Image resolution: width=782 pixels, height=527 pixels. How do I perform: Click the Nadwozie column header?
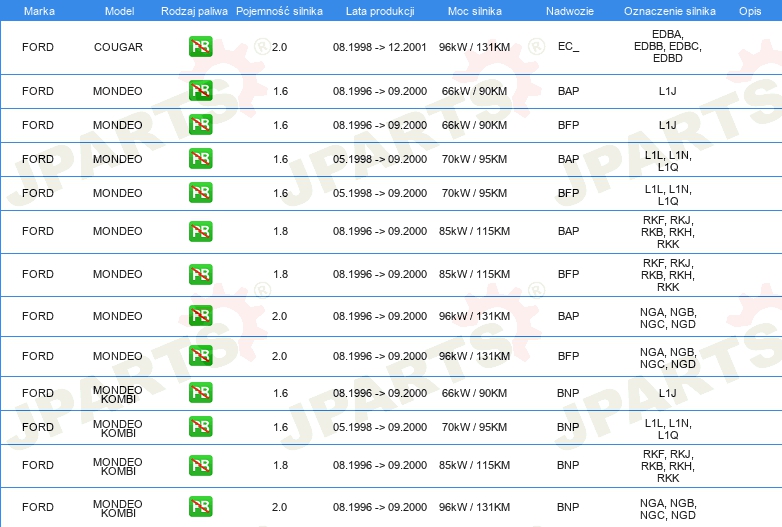tap(568, 9)
